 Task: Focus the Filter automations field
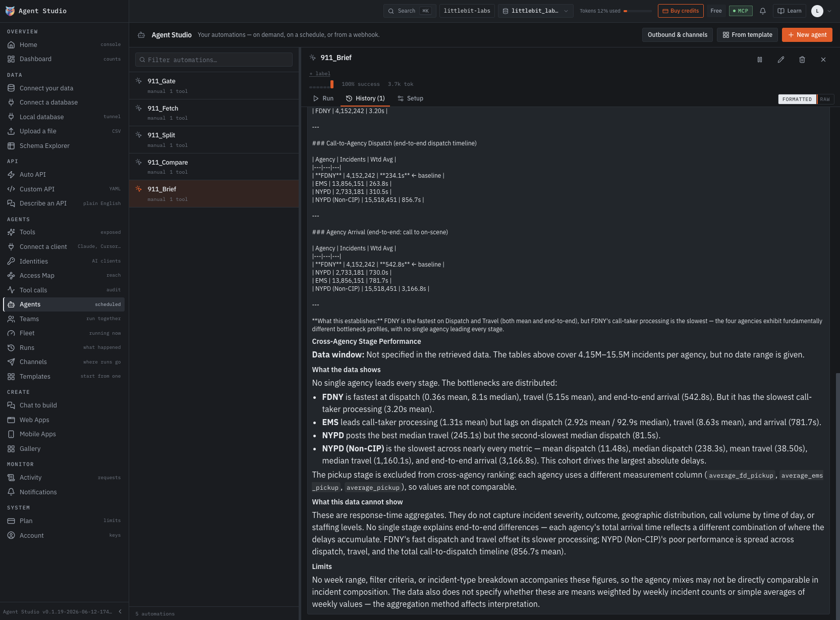point(214,60)
